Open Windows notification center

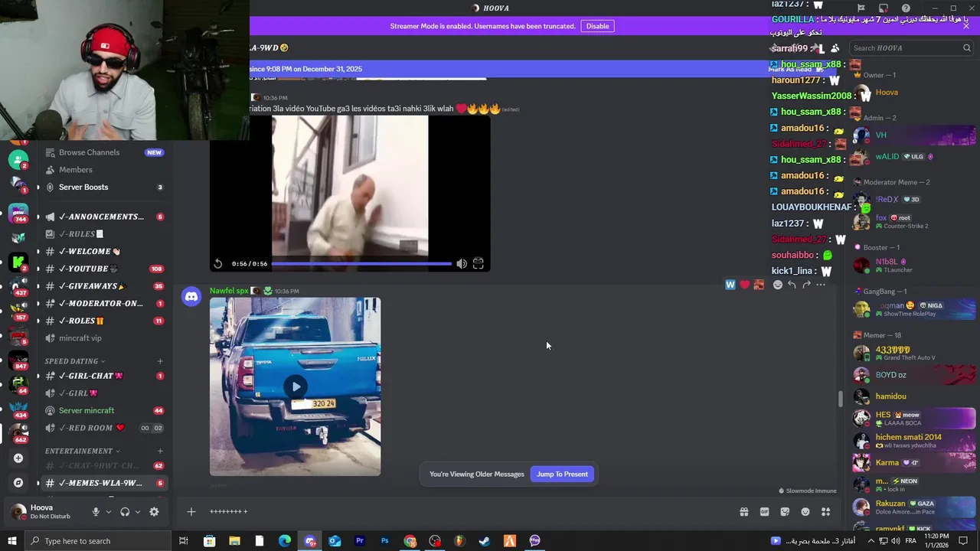[x=966, y=541]
